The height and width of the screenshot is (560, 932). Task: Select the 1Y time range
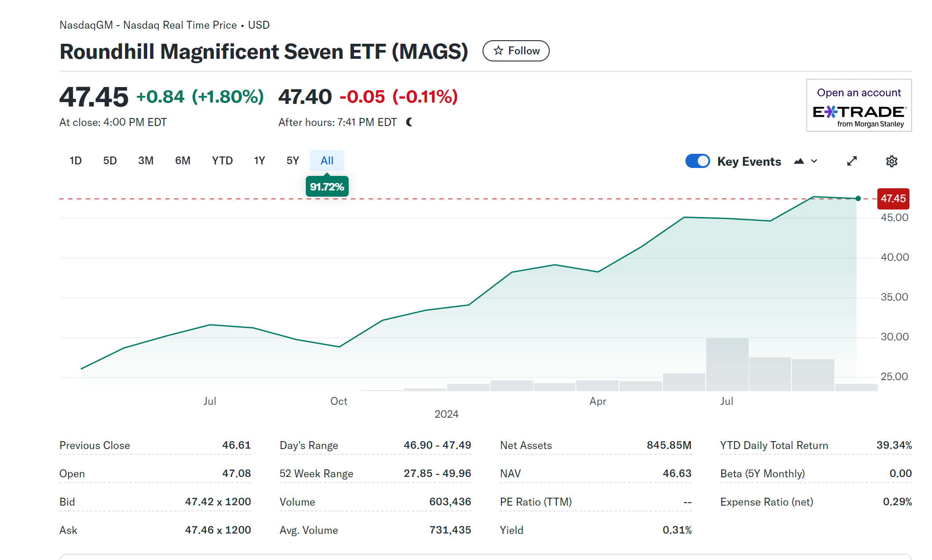(259, 160)
